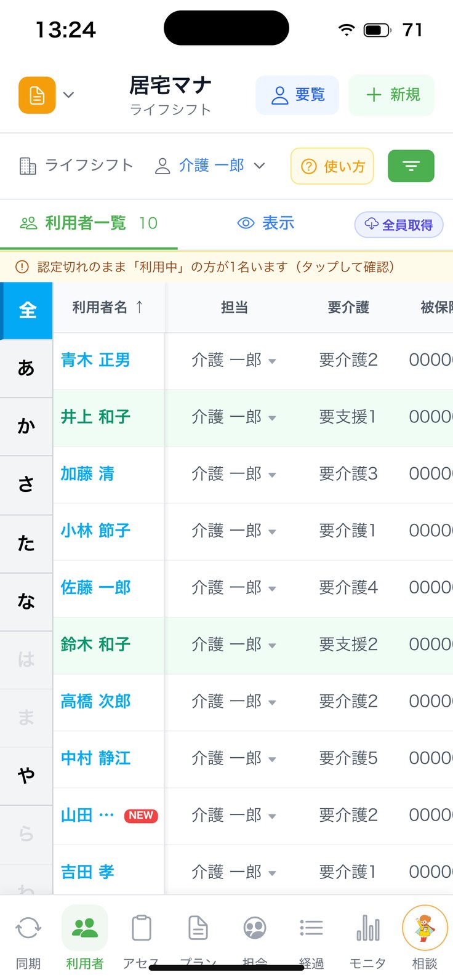Change 担当 dropdown for 加藤 清
Screen dimensions: 453x980
pyautogui.click(x=234, y=473)
